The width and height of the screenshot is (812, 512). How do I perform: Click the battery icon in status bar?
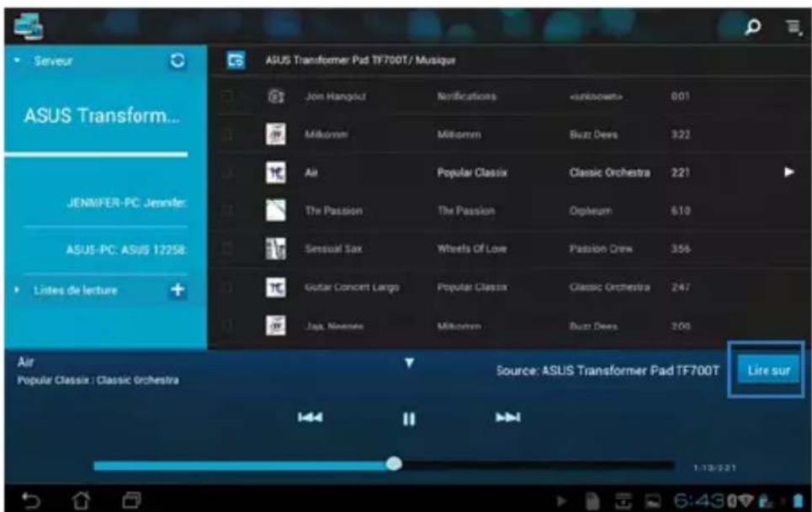coord(798,500)
